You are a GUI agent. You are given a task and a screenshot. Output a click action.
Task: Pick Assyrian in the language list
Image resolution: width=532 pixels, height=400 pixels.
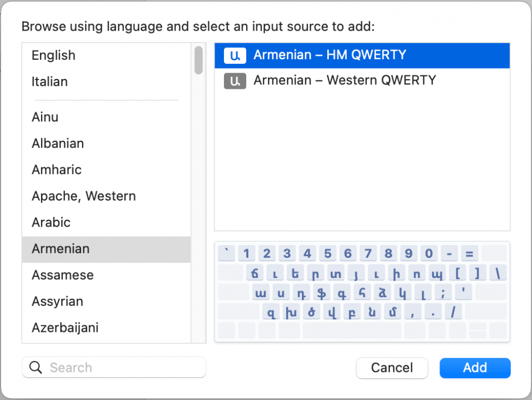106,302
